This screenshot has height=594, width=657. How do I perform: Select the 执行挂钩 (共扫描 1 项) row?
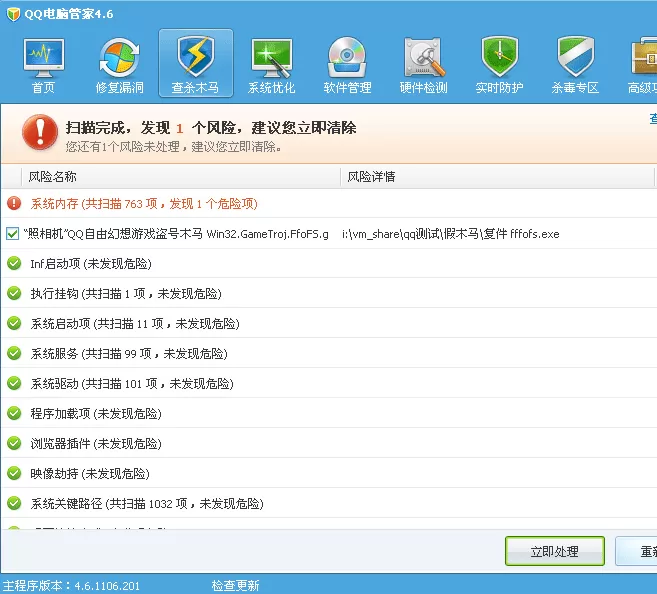coord(328,293)
